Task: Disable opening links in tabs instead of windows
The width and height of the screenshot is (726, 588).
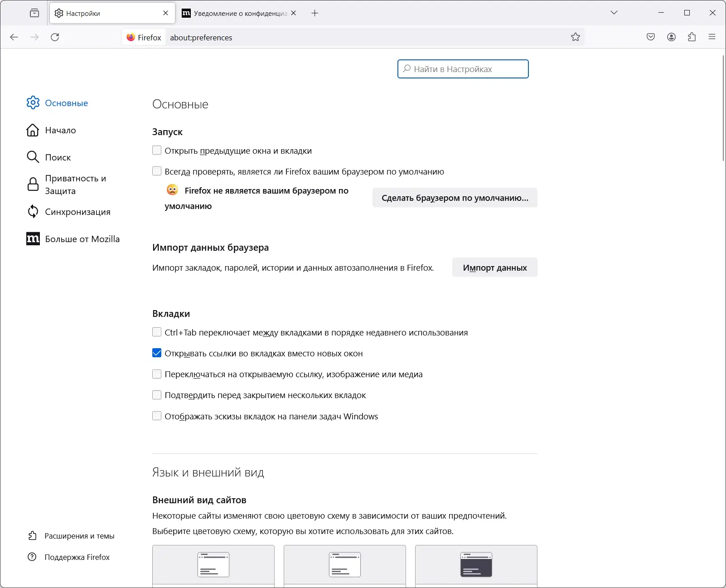Action: point(157,353)
